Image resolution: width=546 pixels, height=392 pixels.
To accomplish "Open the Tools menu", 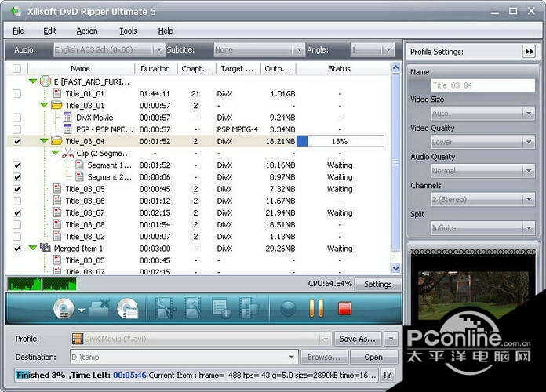I will 128,31.
